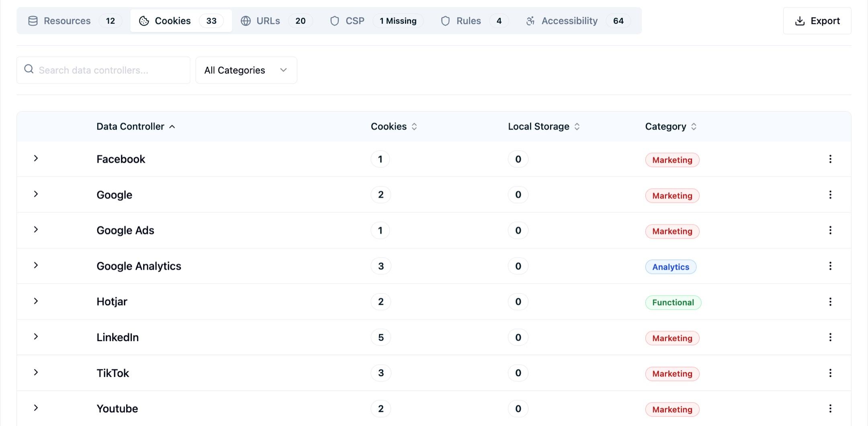Click the 4 count badge on Rules

(499, 21)
